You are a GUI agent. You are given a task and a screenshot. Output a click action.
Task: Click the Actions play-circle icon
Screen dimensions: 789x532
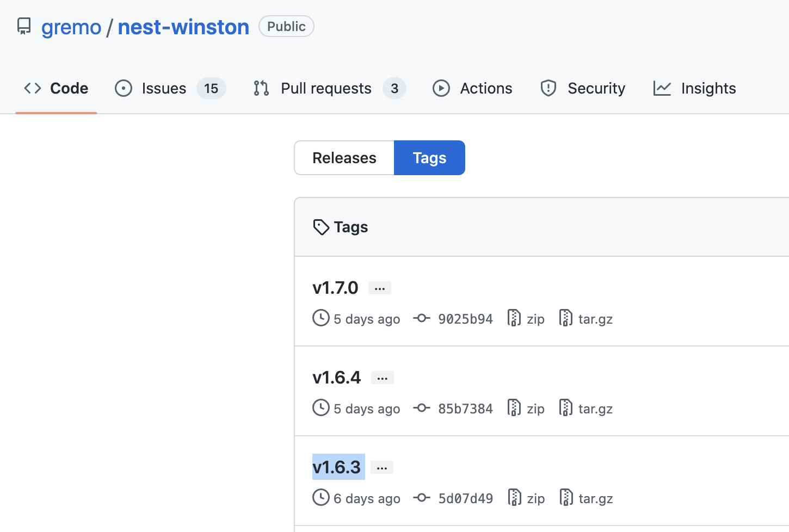(441, 88)
